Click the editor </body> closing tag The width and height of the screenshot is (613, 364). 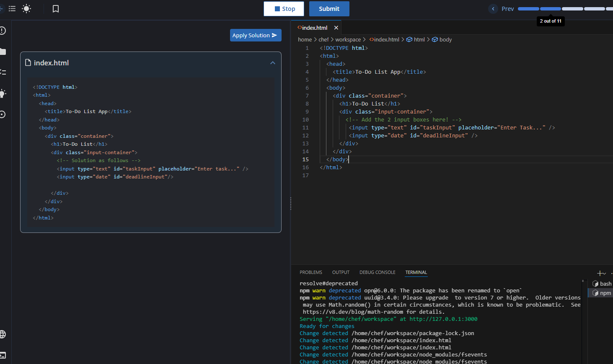(337, 159)
